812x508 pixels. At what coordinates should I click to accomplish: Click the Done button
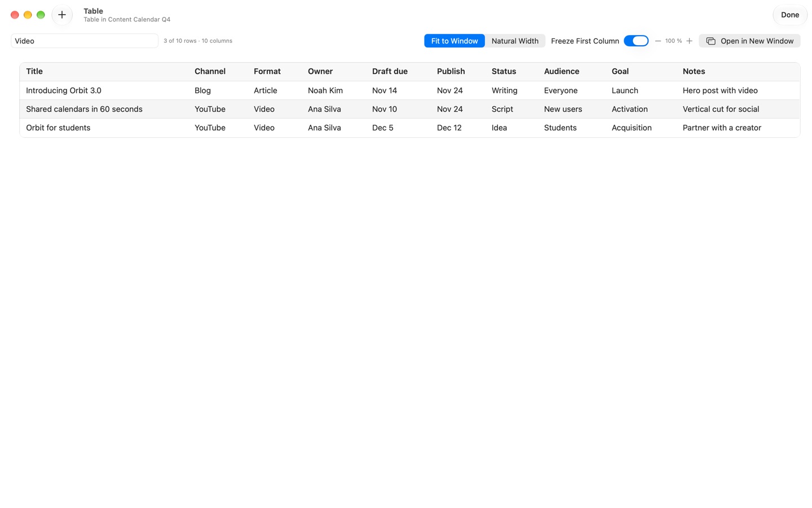tap(789, 15)
